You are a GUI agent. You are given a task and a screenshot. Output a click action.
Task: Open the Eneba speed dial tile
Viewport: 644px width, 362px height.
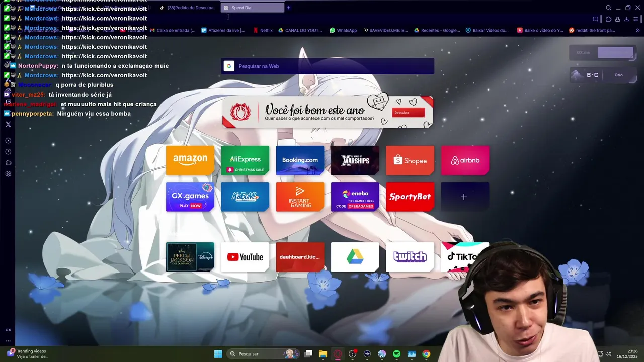click(355, 197)
